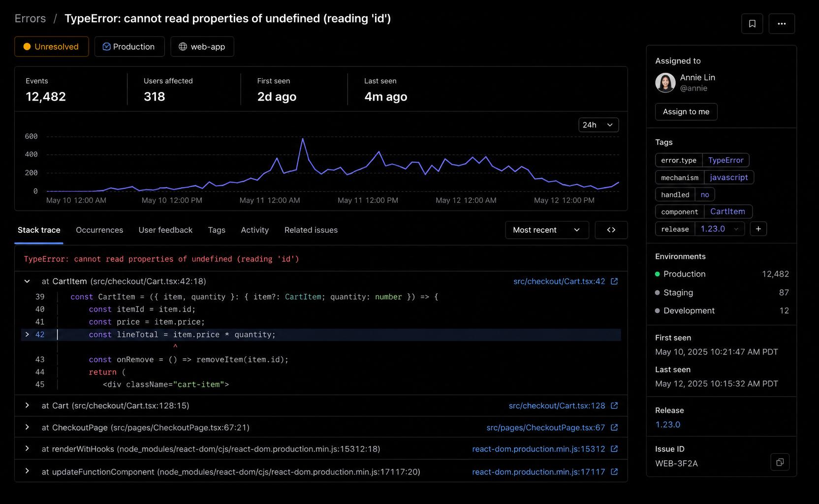Click Annie Lin's avatar
Viewport: 819px width, 504px height.
point(665,83)
